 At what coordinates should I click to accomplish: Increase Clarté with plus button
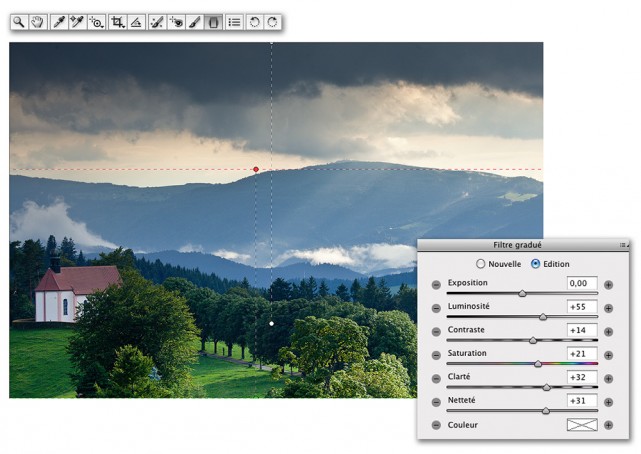(608, 379)
